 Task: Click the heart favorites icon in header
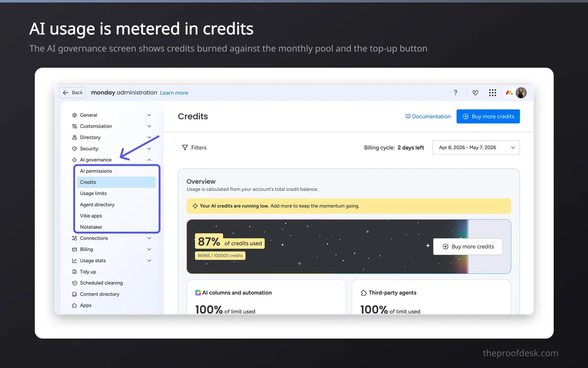pos(475,93)
